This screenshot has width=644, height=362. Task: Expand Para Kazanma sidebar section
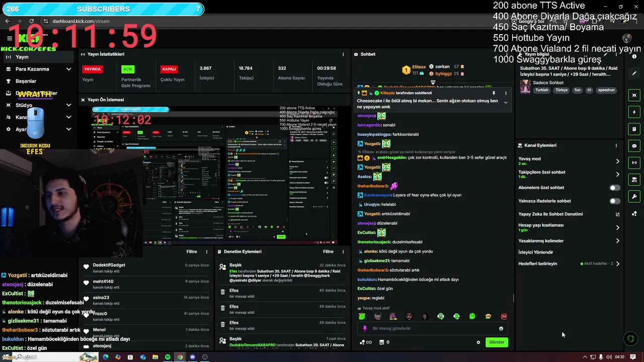coord(69,69)
